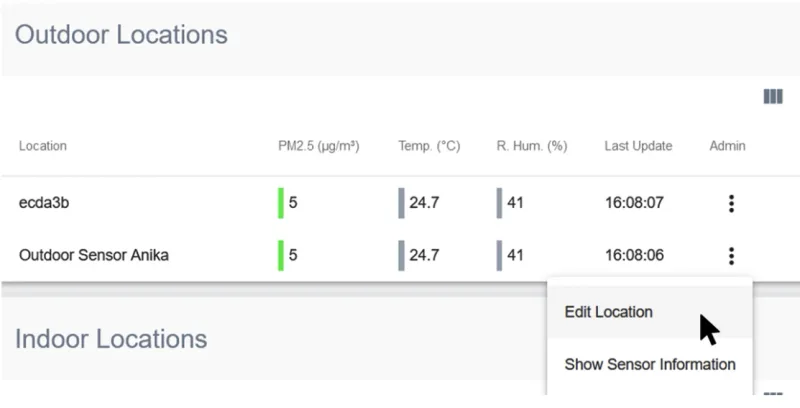Choose Show Sensor Information option

tap(649, 364)
